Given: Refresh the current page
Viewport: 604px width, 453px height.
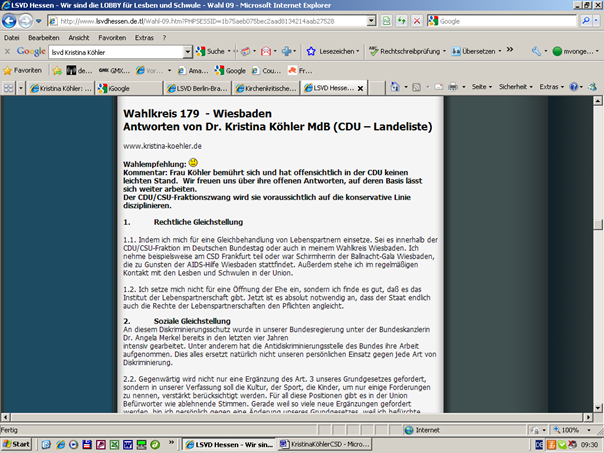Looking at the screenshot, I should coord(401,21).
